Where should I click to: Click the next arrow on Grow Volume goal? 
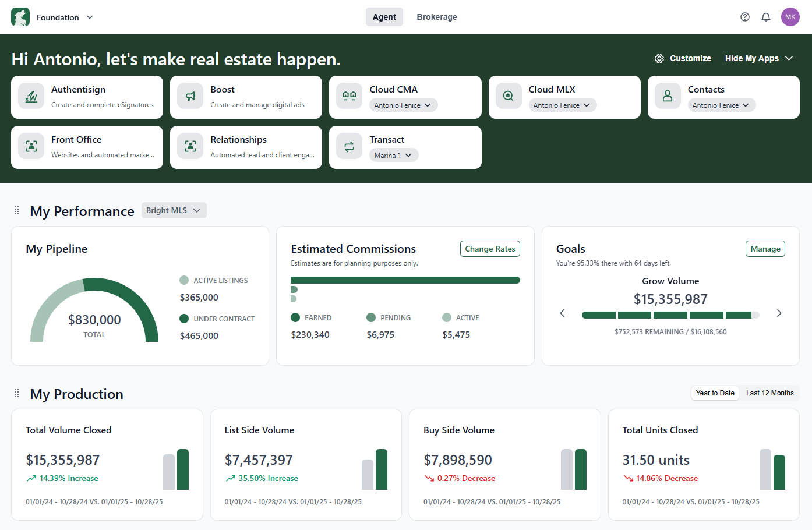pyautogui.click(x=779, y=313)
